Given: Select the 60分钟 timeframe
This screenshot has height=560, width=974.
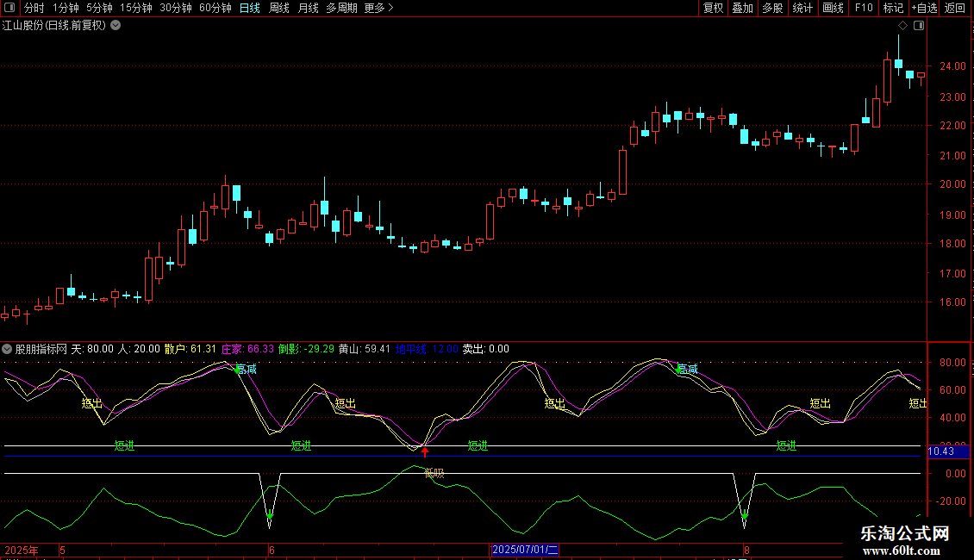Looking at the screenshot, I should 215,9.
